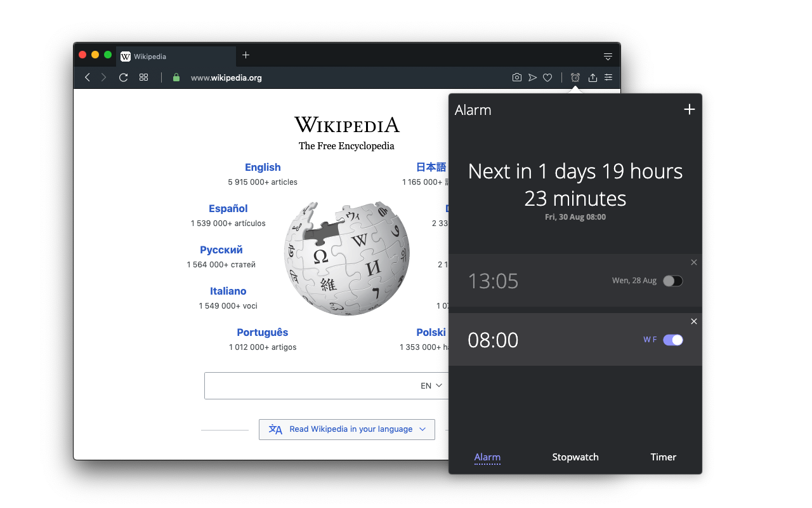Select the Wikipedia browser tab
The height and width of the screenshot is (508, 812).
click(176, 57)
